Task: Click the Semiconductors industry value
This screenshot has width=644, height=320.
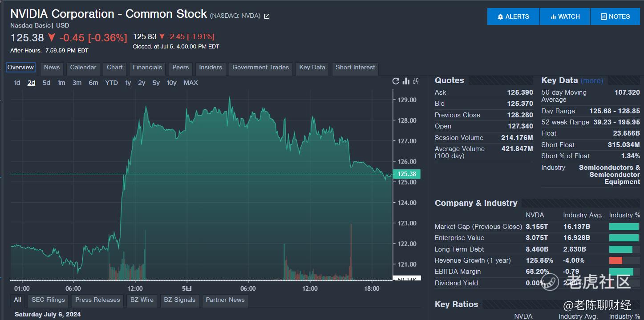Action: (x=609, y=175)
